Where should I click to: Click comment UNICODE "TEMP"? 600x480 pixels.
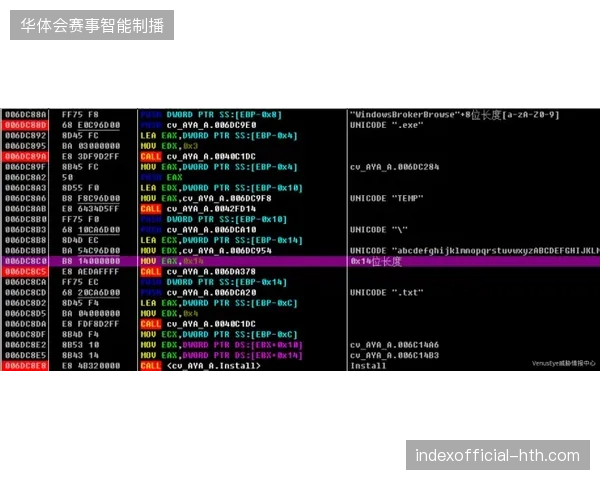pos(386,198)
